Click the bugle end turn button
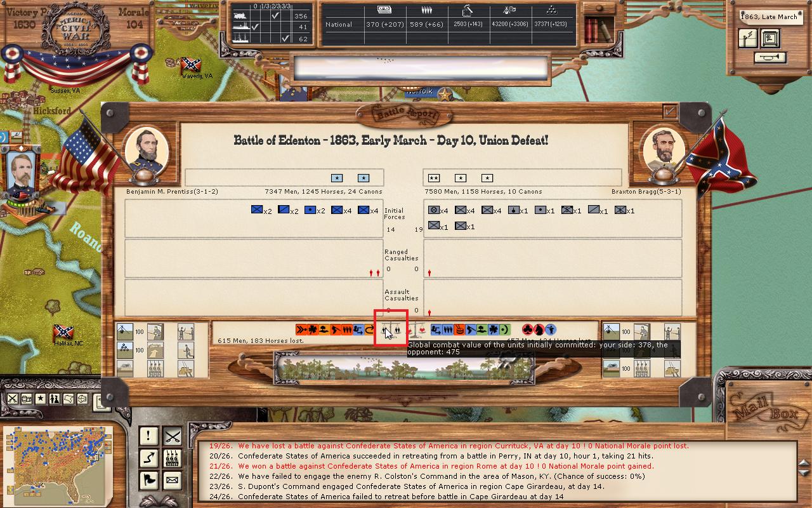The image size is (812, 508). coord(770,58)
